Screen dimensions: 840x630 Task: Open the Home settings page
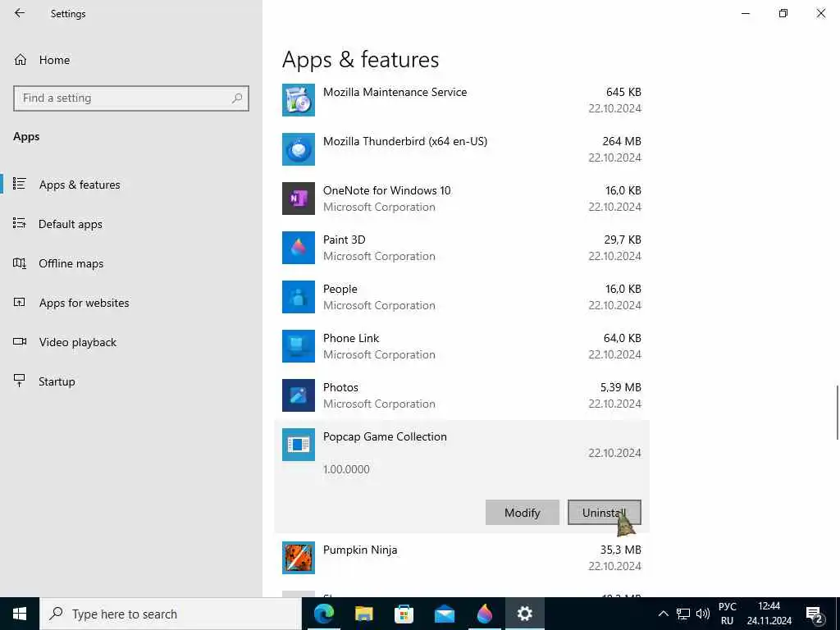click(54, 60)
